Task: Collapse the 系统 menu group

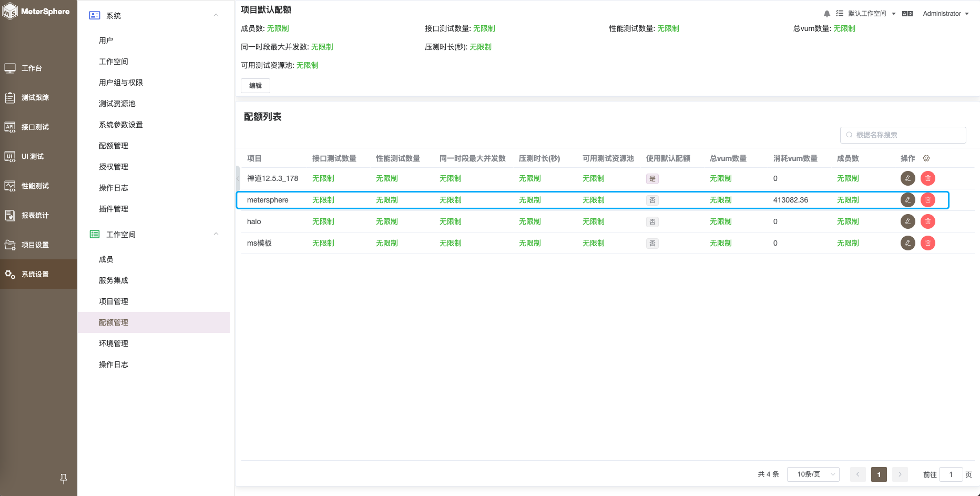Action: (216, 15)
